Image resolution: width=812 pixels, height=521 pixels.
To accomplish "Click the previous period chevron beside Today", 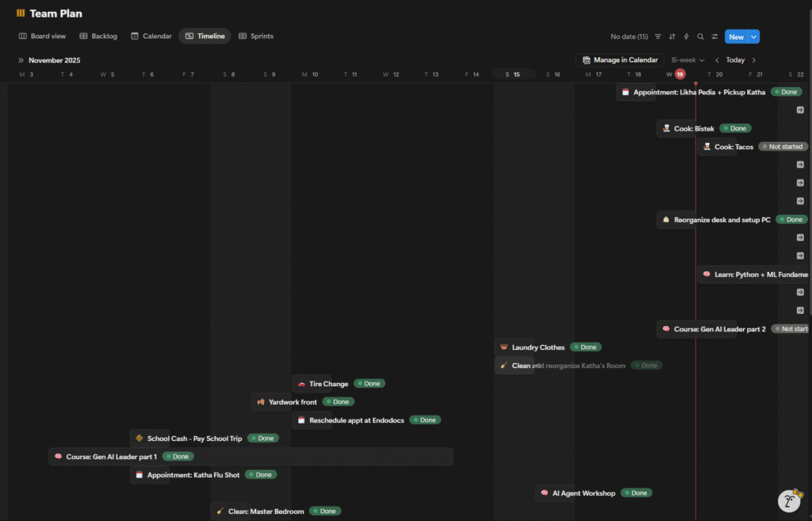I will coord(717,59).
